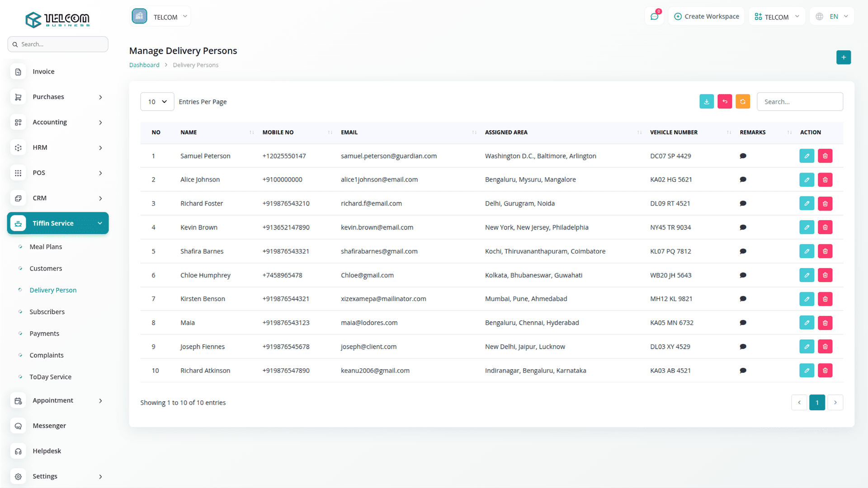Click the Create Workspace button
868x488 pixels.
(706, 17)
